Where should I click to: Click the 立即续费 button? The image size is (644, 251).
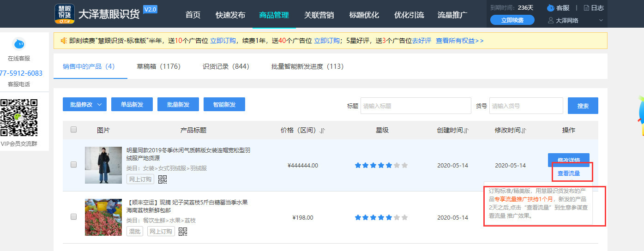pos(512,20)
